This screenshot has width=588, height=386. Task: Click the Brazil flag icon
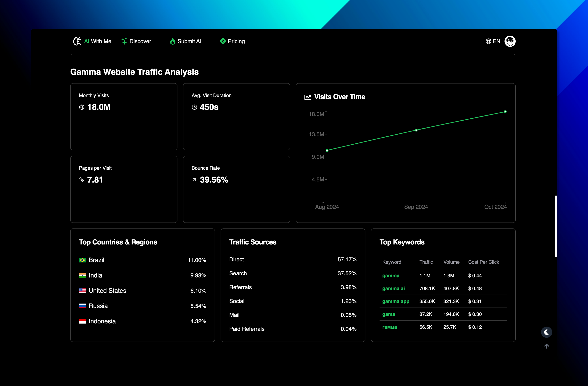point(82,260)
